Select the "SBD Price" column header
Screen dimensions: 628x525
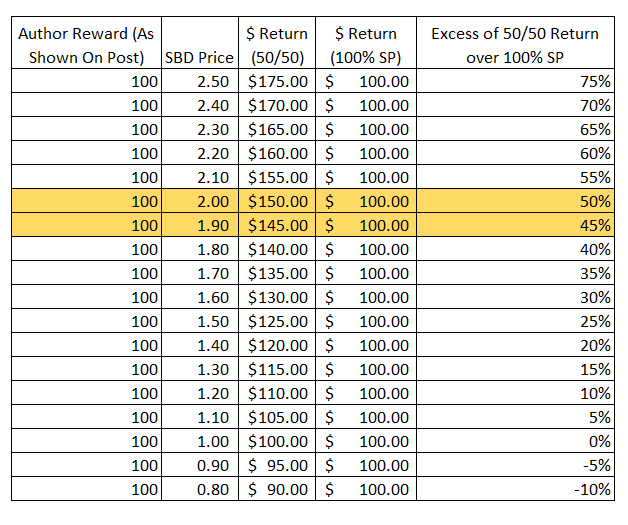(200, 43)
